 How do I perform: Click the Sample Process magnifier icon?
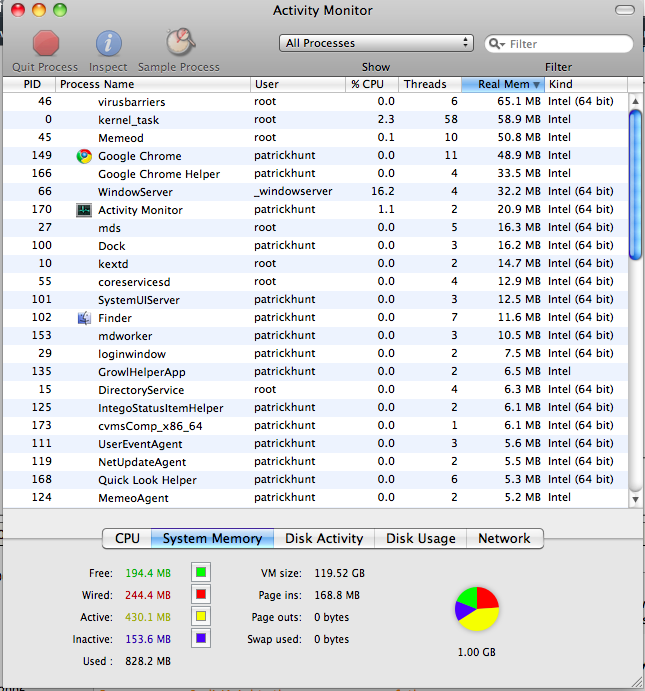(180, 42)
